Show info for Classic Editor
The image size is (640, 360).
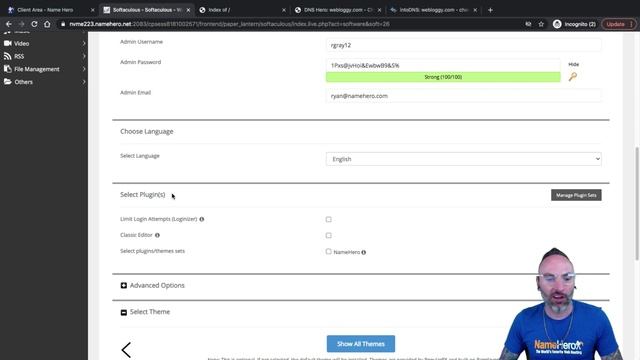pos(157,236)
